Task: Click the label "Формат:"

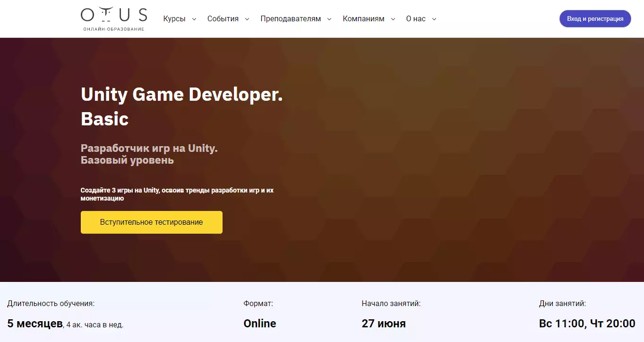Action: tap(258, 304)
